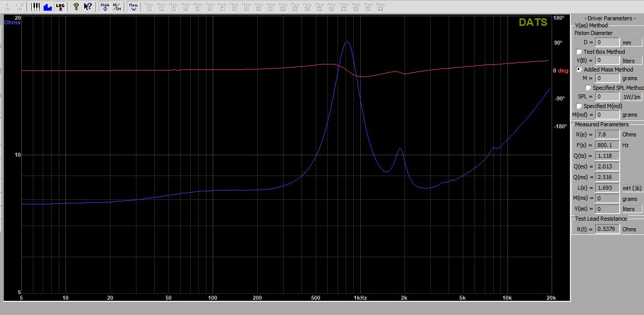644x315 pixels.
Task: Click the R IN toolbar icon
Action: [x=8, y=7]
